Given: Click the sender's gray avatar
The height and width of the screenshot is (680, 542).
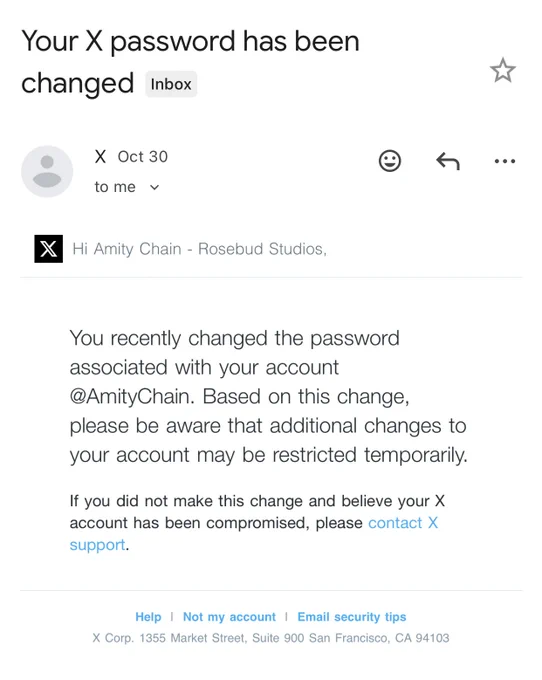Looking at the screenshot, I should (x=47, y=171).
